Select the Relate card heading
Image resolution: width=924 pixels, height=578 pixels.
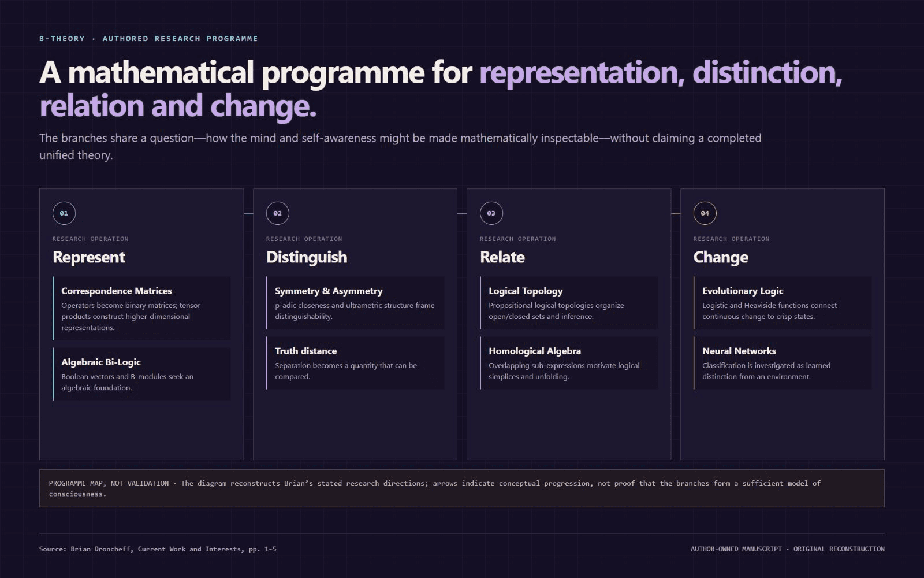pyautogui.click(x=502, y=257)
